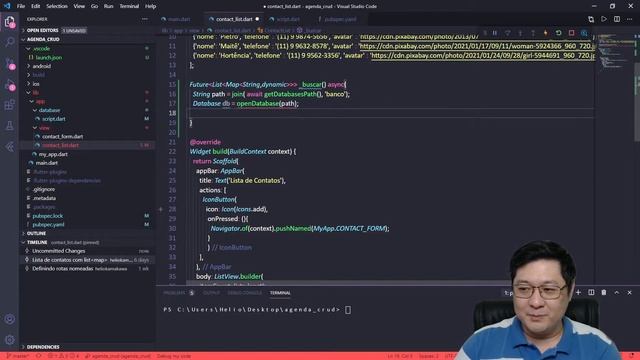Pause the debug session
Image resolution: width=640 pixels, height=360 pixels.
[x=495, y=33]
